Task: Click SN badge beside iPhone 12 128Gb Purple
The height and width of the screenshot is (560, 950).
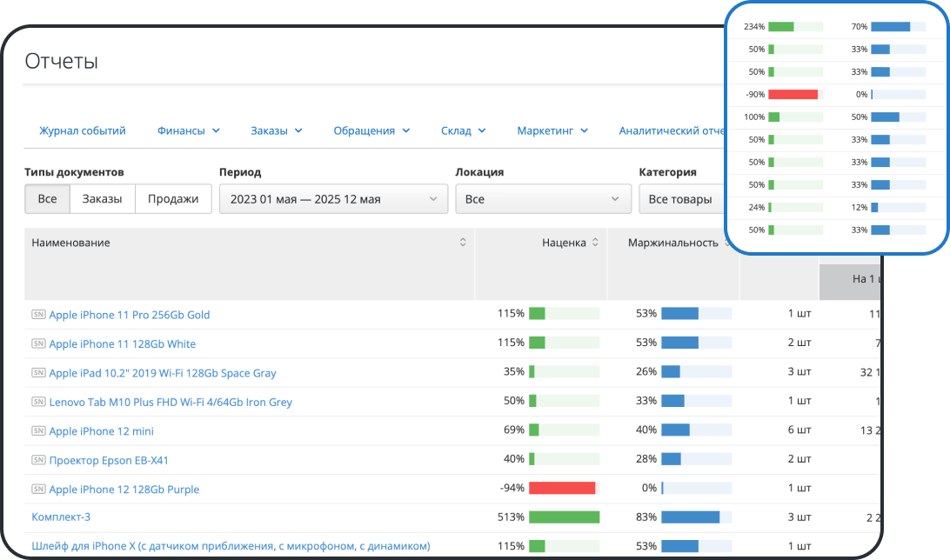Action: click(x=38, y=490)
